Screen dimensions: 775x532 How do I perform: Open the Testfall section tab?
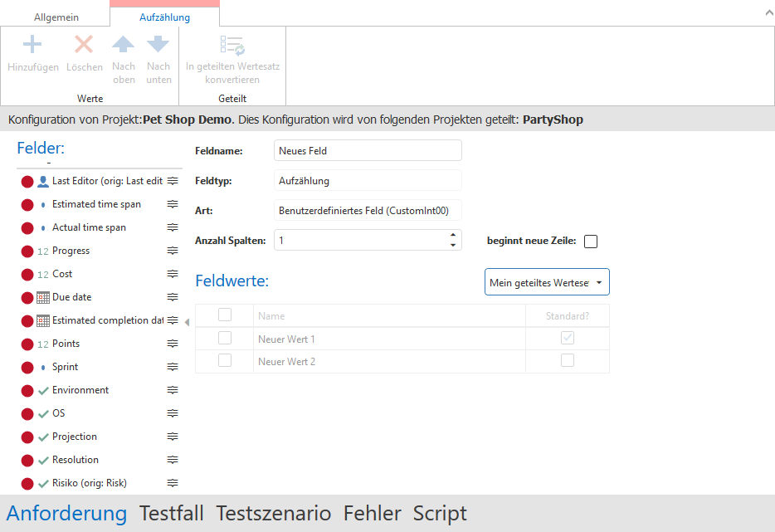coord(172,514)
